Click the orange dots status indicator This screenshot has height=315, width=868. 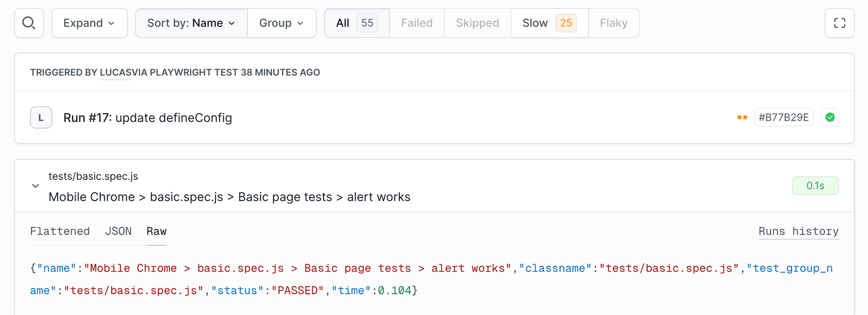pyautogui.click(x=742, y=118)
